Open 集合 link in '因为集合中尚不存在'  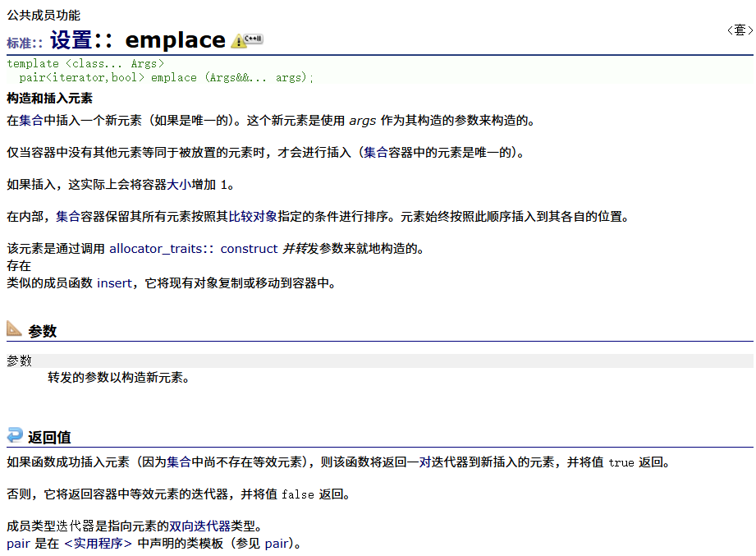click(179, 462)
